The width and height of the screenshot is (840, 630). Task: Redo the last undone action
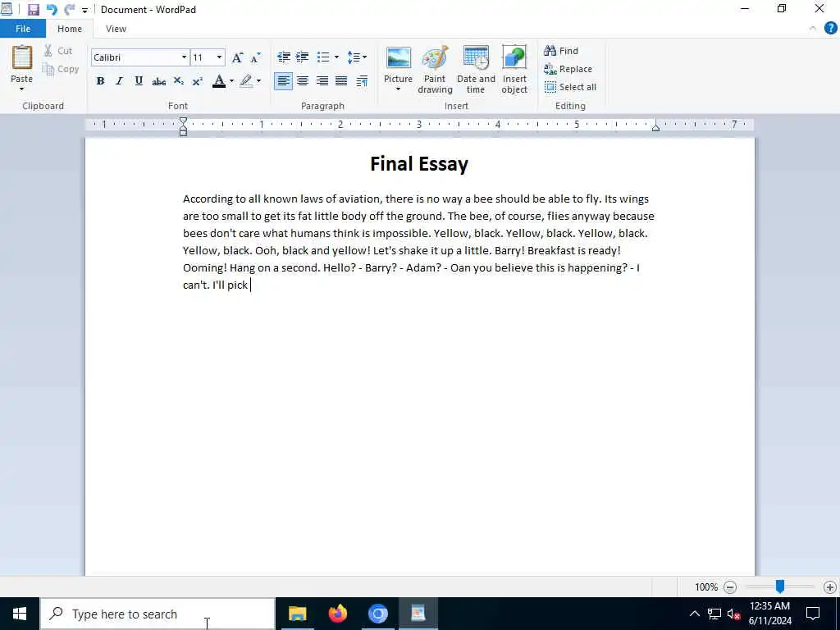click(69, 10)
